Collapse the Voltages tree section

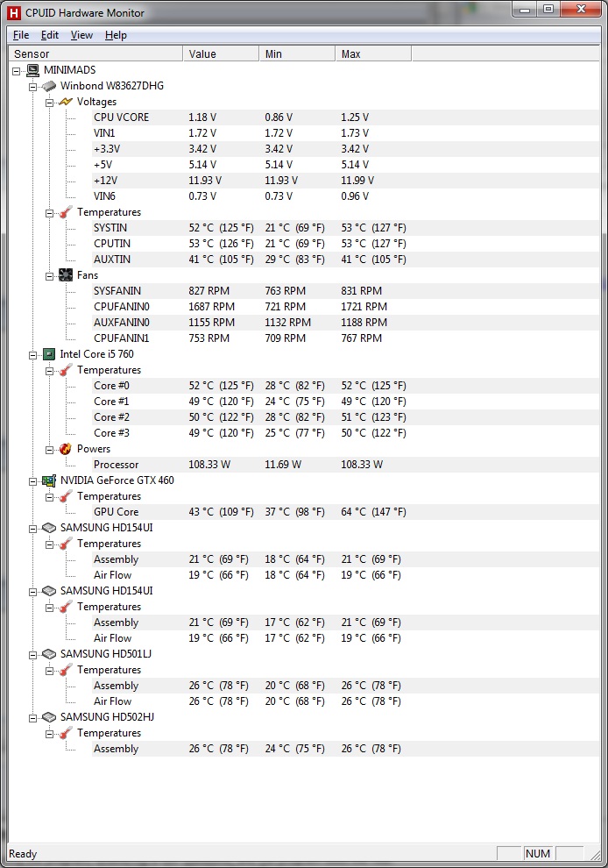click(49, 103)
